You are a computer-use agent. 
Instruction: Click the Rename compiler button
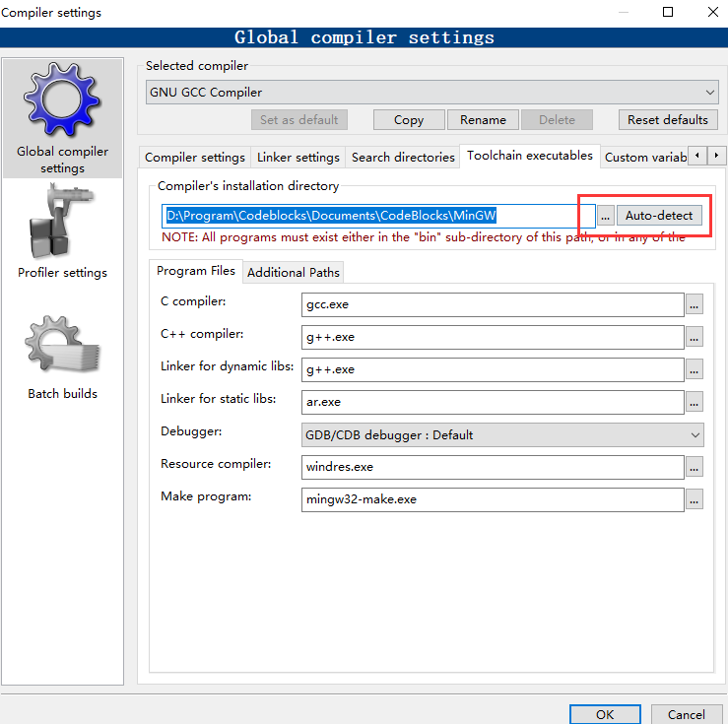tap(483, 120)
